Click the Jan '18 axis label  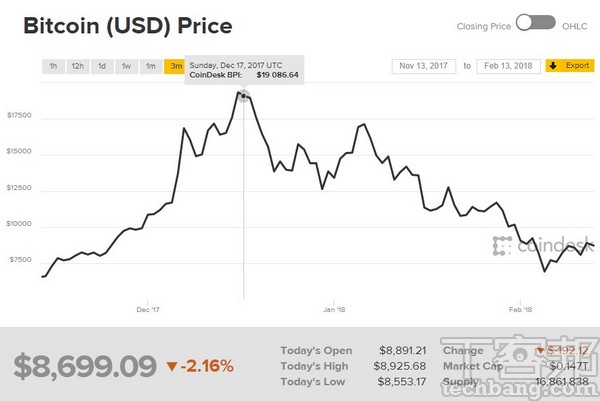pyautogui.click(x=335, y=308)
